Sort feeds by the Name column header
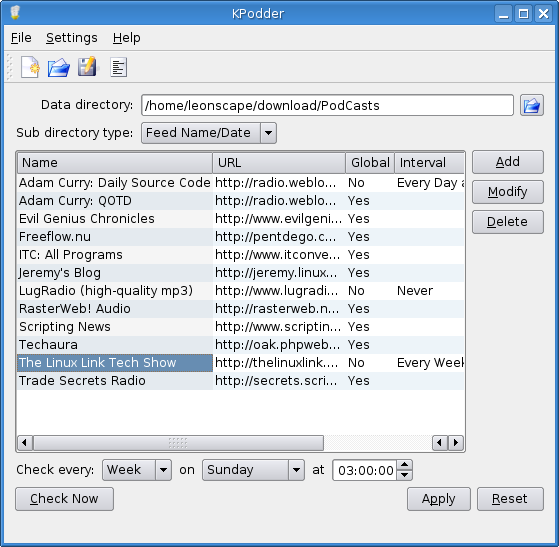 (115, 163)
